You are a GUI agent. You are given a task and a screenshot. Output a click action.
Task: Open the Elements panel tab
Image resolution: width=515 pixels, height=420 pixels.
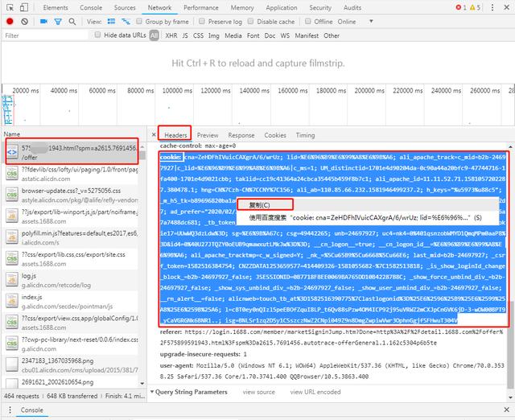pyautogui.click(x=56, y=7)
